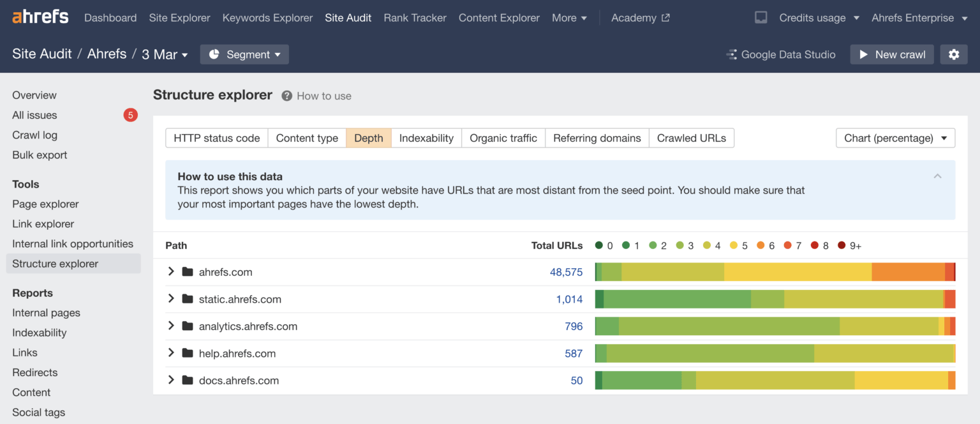Screen dimensions: 980x424
Task: Click the Academy external link icon
Action: point(665,17)
